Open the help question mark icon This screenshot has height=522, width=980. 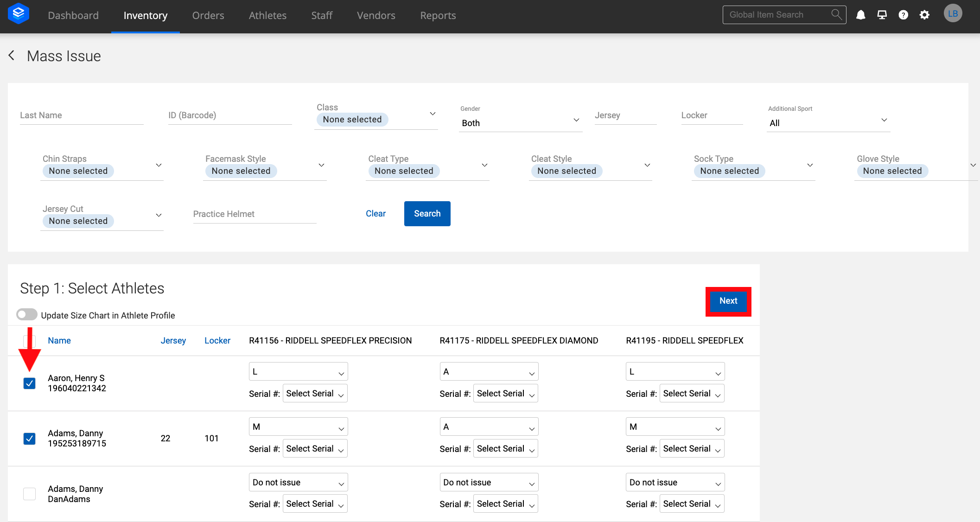tap(903, 15)
